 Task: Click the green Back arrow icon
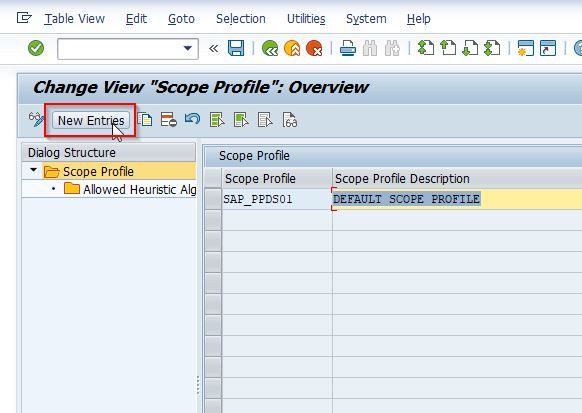coord(270,48)
